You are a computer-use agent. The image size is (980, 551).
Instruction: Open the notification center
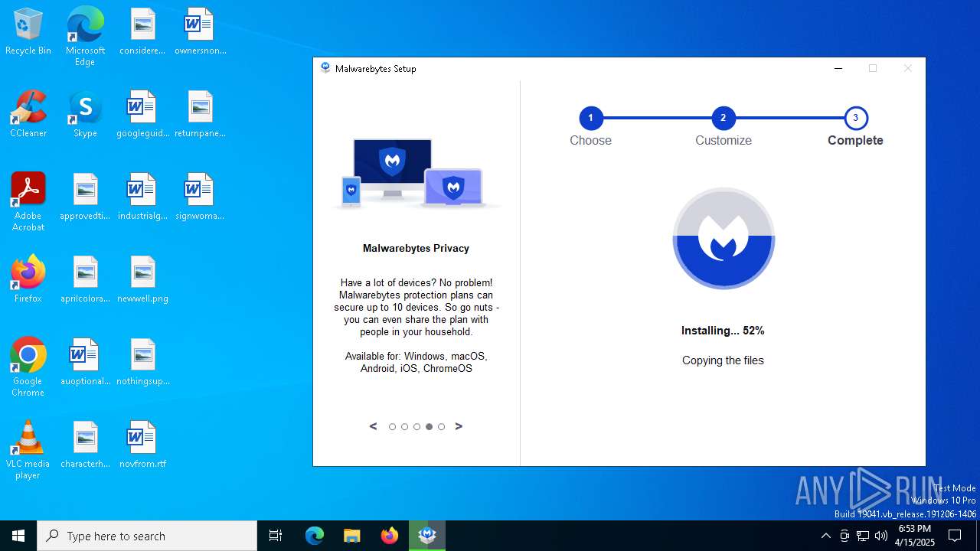(x=955, y=536)
